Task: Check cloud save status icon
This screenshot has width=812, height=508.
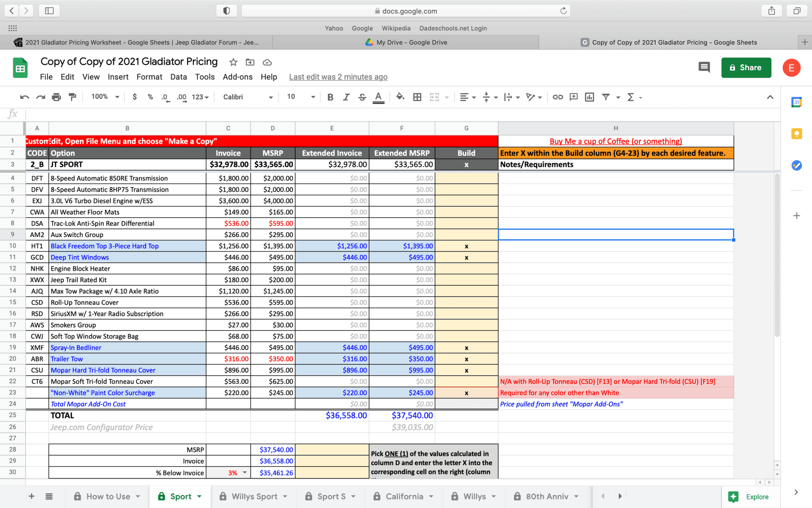Action: [x=267, y=62]
